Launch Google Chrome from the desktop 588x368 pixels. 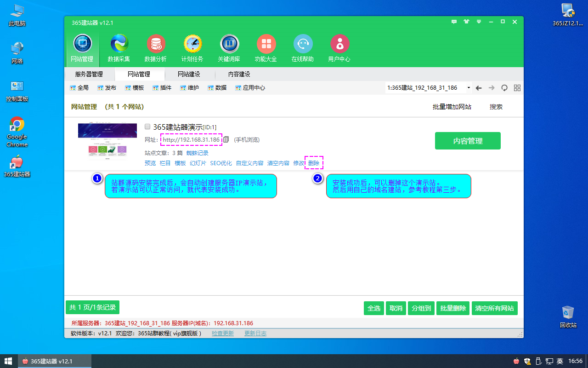(17, 132)
